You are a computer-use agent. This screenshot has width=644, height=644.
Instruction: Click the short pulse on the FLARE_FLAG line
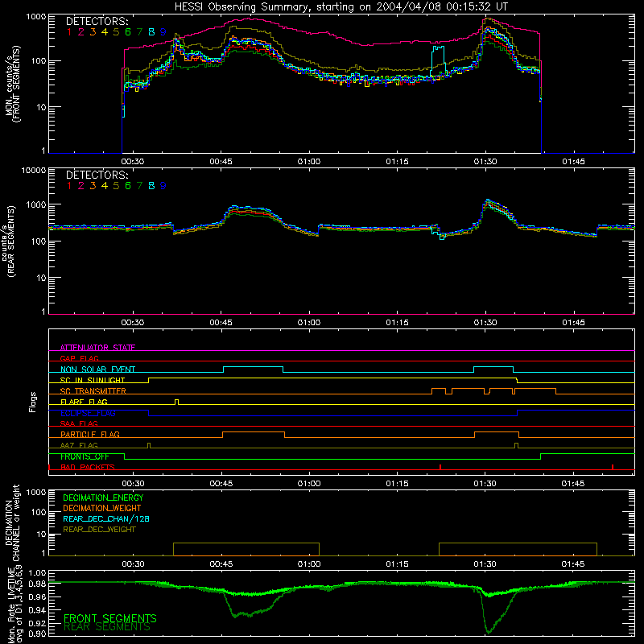pyautogui.click(x=176, y=402)
